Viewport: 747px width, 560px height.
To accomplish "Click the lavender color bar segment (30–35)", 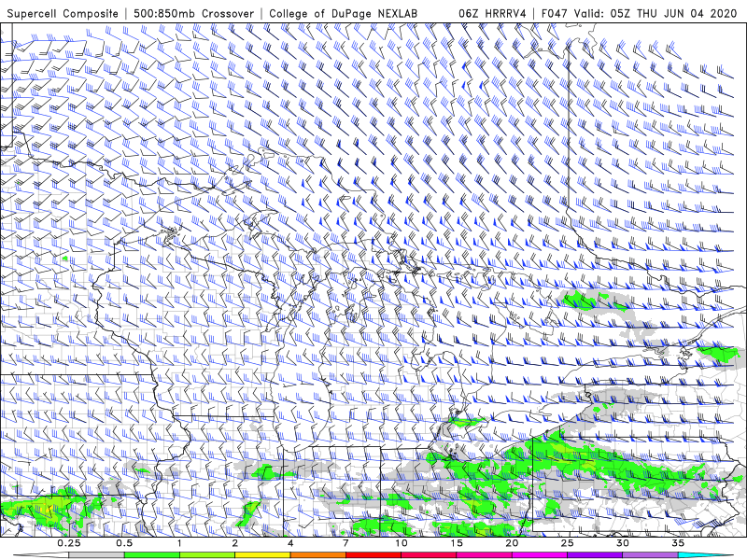I will tap(650, 555).
